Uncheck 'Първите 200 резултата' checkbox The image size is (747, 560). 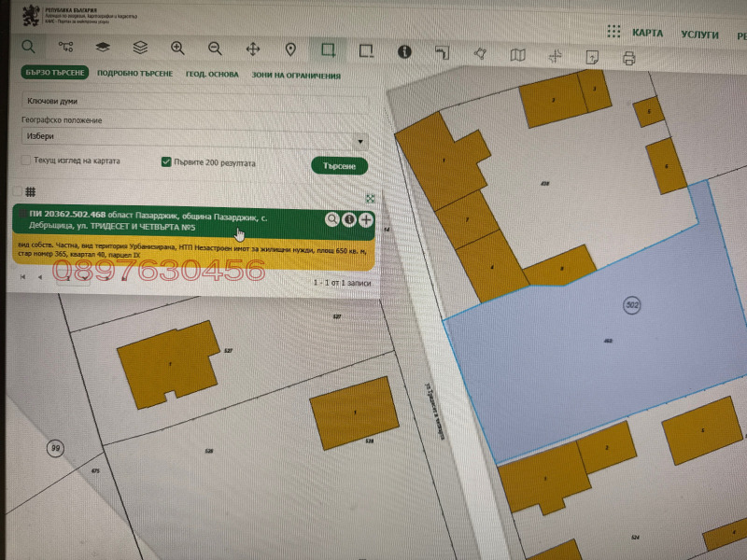[167, 161]
